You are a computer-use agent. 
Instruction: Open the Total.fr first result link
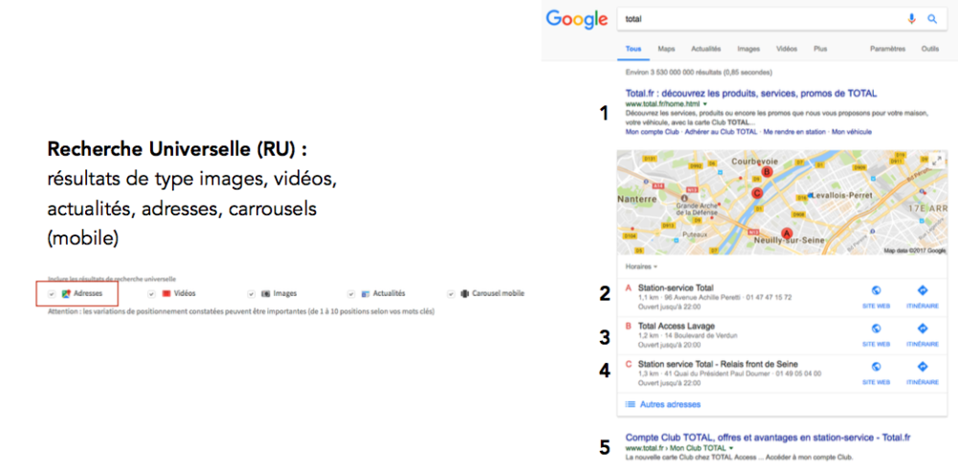click(750, 93)
